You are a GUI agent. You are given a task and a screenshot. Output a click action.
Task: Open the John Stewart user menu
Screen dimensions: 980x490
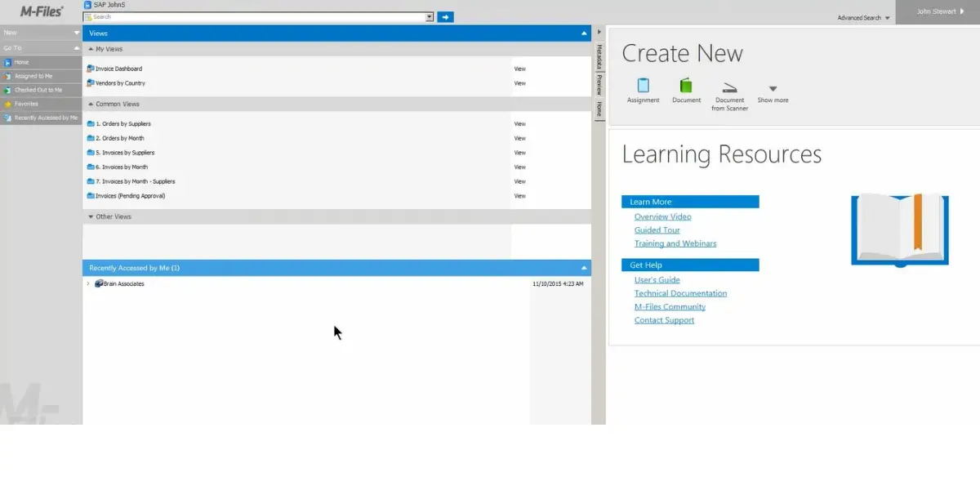[938, 11]
